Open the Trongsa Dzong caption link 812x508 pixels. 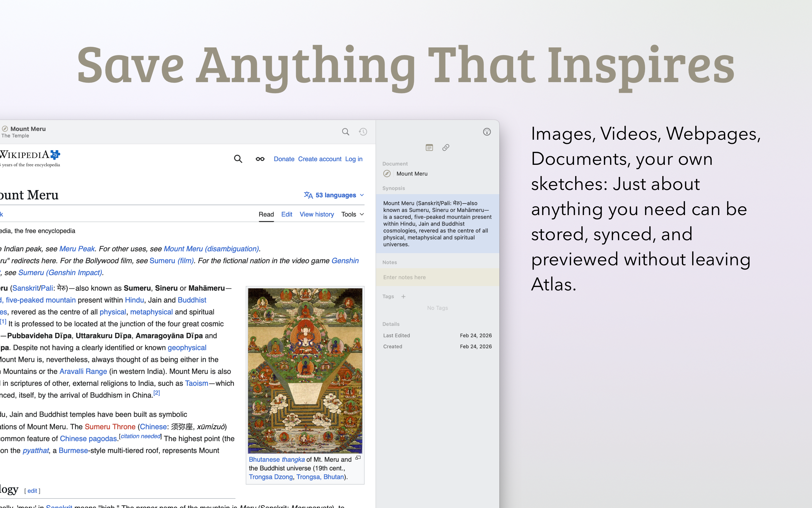click(x=270, y=477)
